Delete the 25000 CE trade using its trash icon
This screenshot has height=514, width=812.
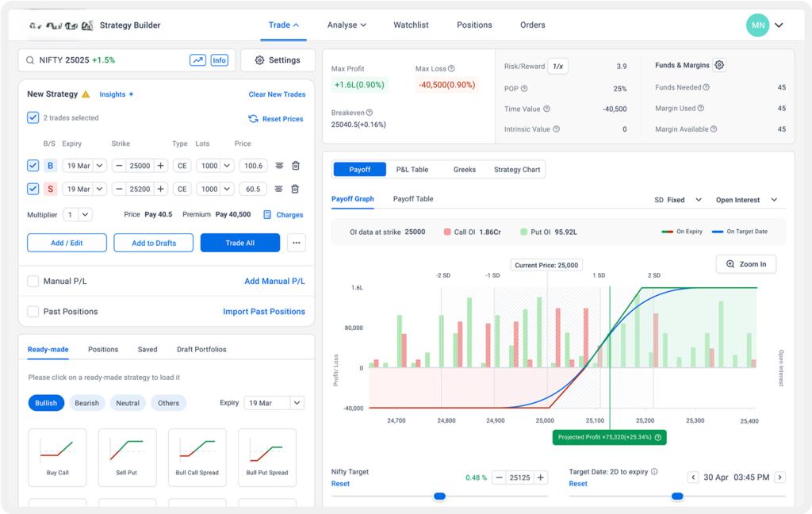click(x=294, y=165)
